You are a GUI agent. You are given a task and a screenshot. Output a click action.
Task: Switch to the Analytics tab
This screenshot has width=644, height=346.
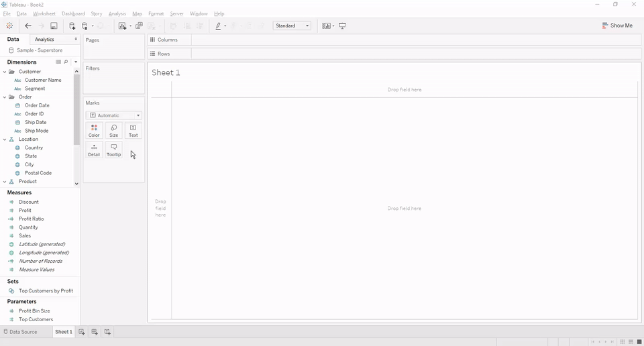pos(44,40)
